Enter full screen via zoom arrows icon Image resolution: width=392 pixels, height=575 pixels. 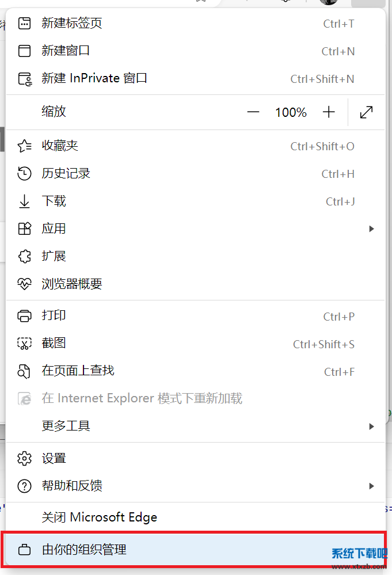(x=366, y=112)
